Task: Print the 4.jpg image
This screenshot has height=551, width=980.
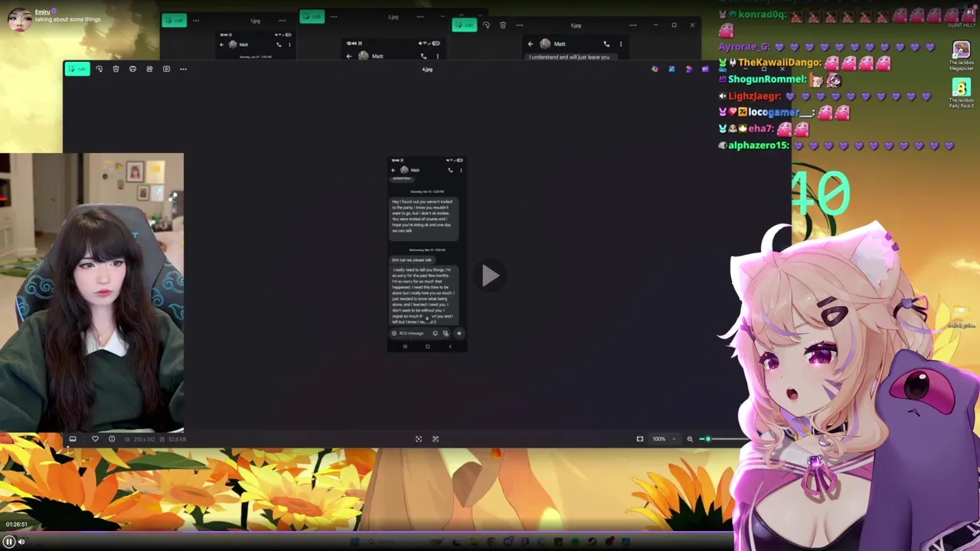Action: (132, 69)
